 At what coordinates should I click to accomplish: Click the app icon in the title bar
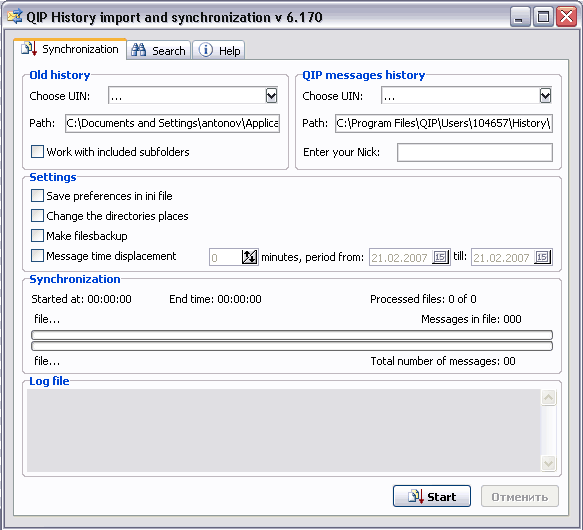15,17
